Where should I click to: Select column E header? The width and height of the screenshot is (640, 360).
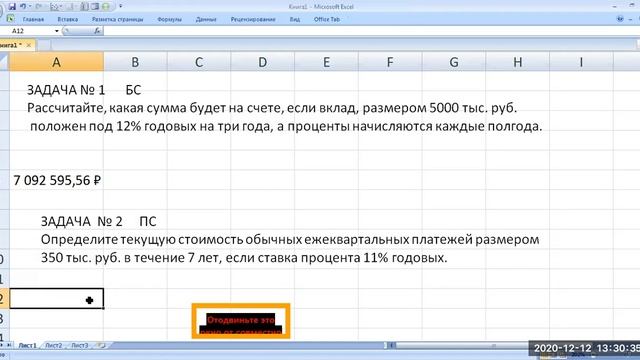point(326,62)
